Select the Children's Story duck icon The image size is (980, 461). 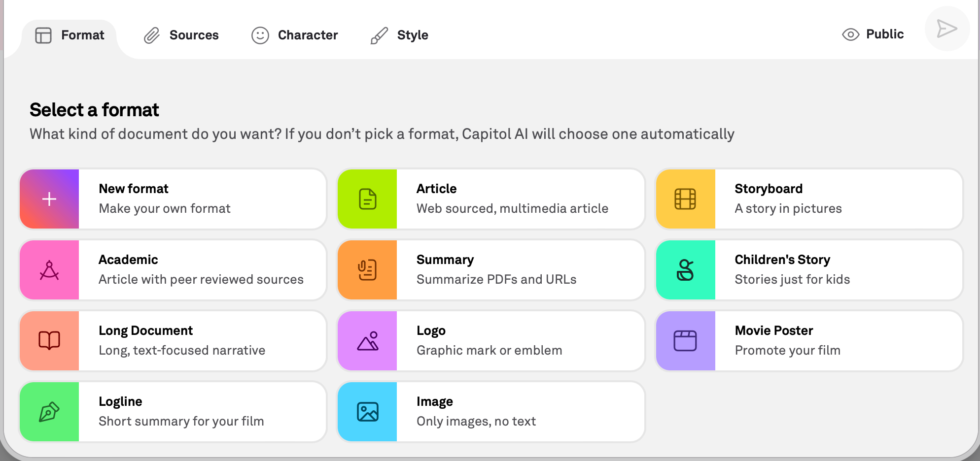pos(685,270)
